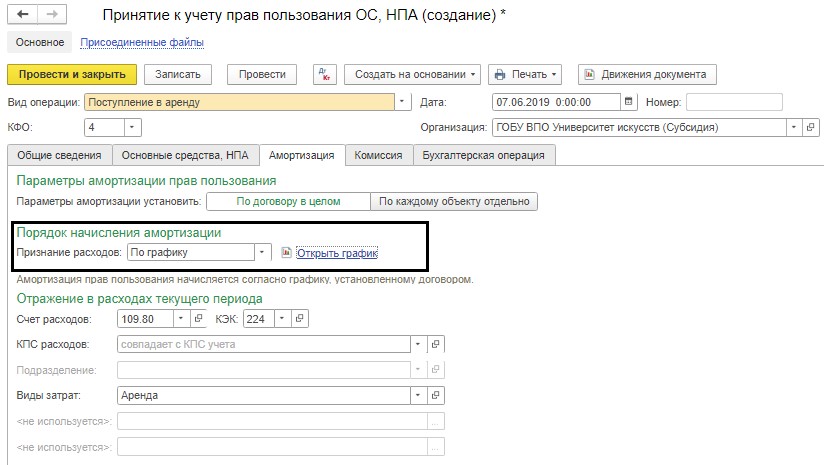The height and width of the screenshot is (465, 825).
Task: Open the calendar picker next to Дата
Action: pos(628,102)
